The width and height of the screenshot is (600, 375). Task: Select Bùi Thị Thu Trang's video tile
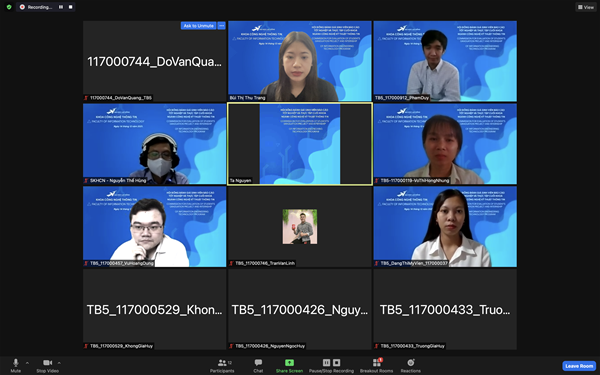(300, 61)
